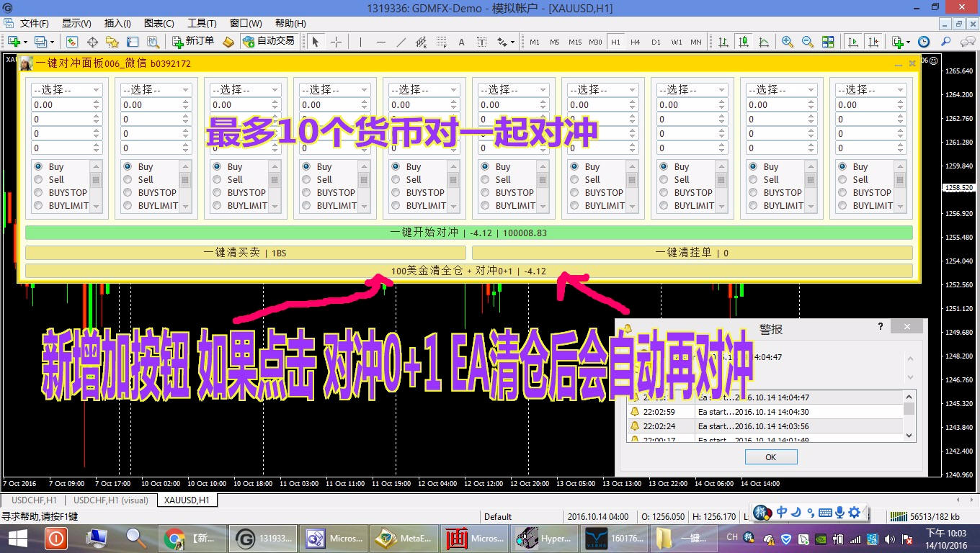Switch to the XAUUSD,H1 chart tab
Image resolution: width=980 pixels, height=553 pixels.
(187, 500)
